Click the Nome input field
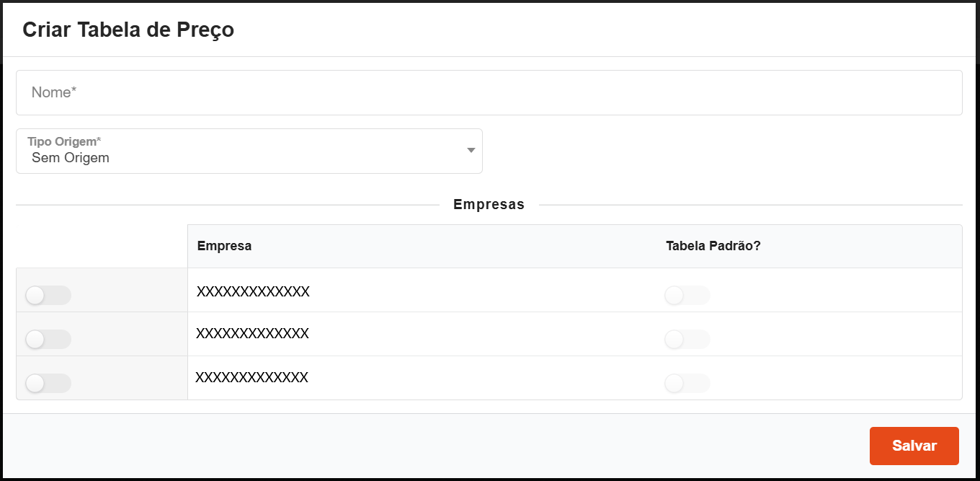Image resolution: width=980 pixels, height=481 pixels. [x=489, y=92]
